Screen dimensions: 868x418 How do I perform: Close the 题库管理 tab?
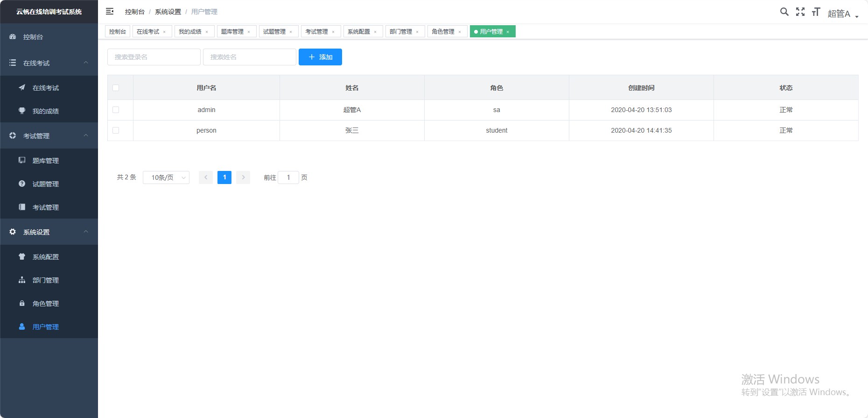click(x=249, y=32)
